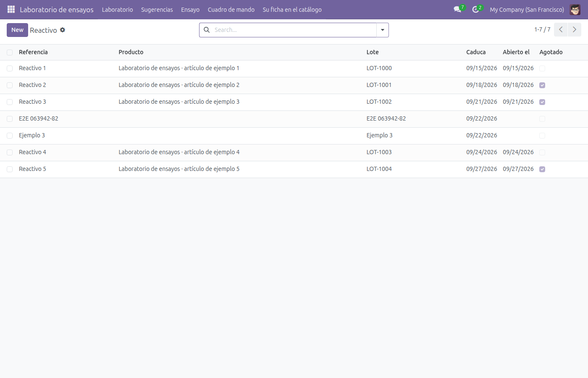
Task: Select the Reactivo 1 row checkbox
Action: pyautogui.click(x=10, y=68)
